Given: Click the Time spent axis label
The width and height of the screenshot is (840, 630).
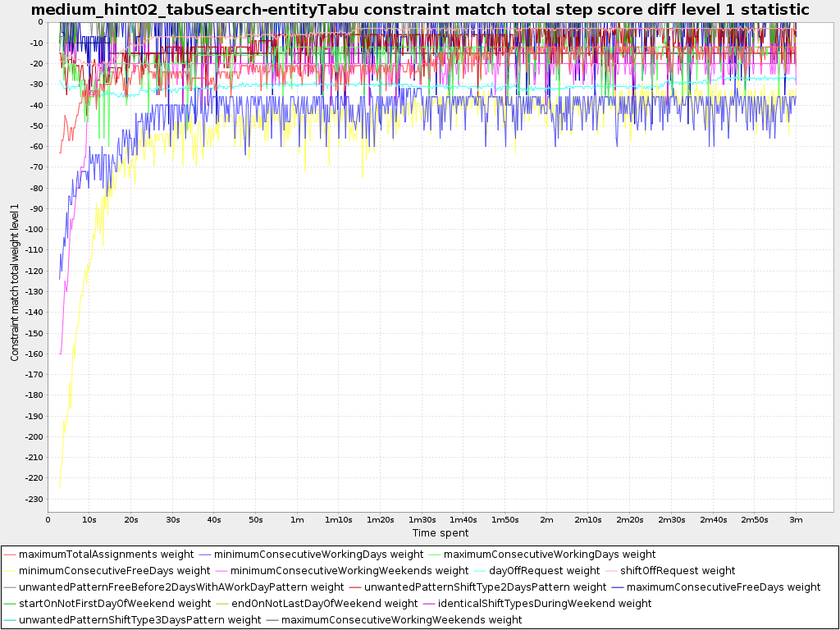Looking at the screenshot, I should [x=441, y=532].
